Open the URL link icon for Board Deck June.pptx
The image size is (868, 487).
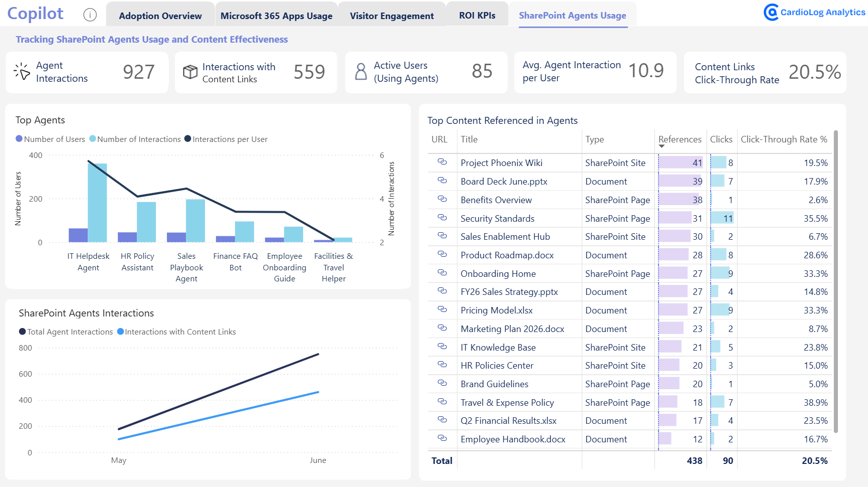(442, 180)
